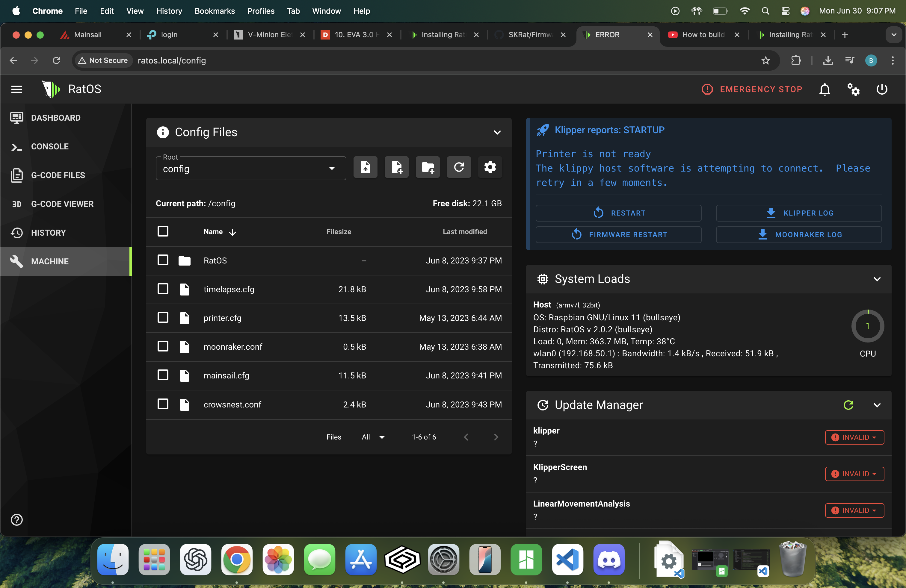Create new folder icon
The width and height of the screenshot is (906, 588).
point(428,167)
